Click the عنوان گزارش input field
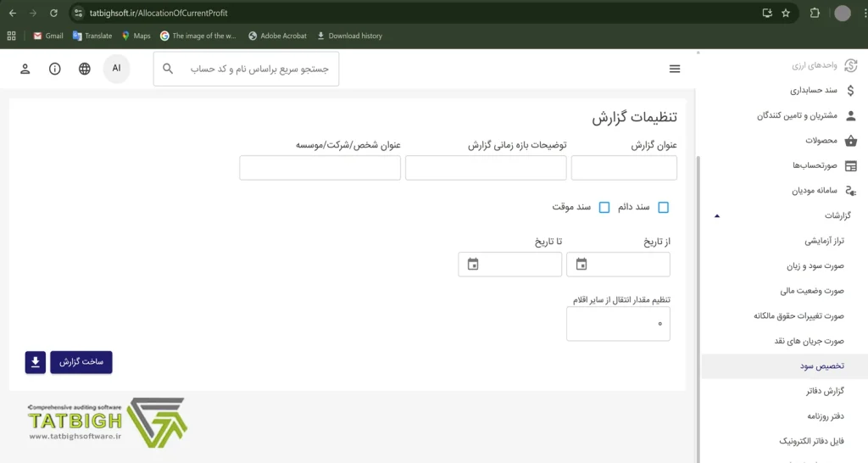Viewport: 868px width, 463px height. 624,168
